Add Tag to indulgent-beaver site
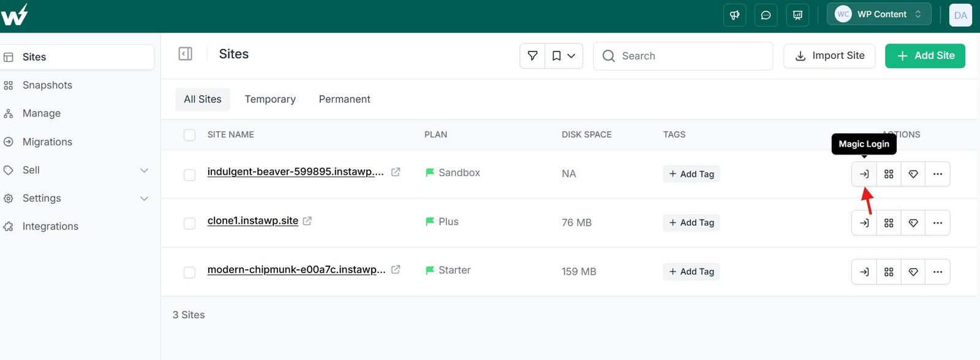The height and width of the screenshot is (360, 980). (691, 174)
